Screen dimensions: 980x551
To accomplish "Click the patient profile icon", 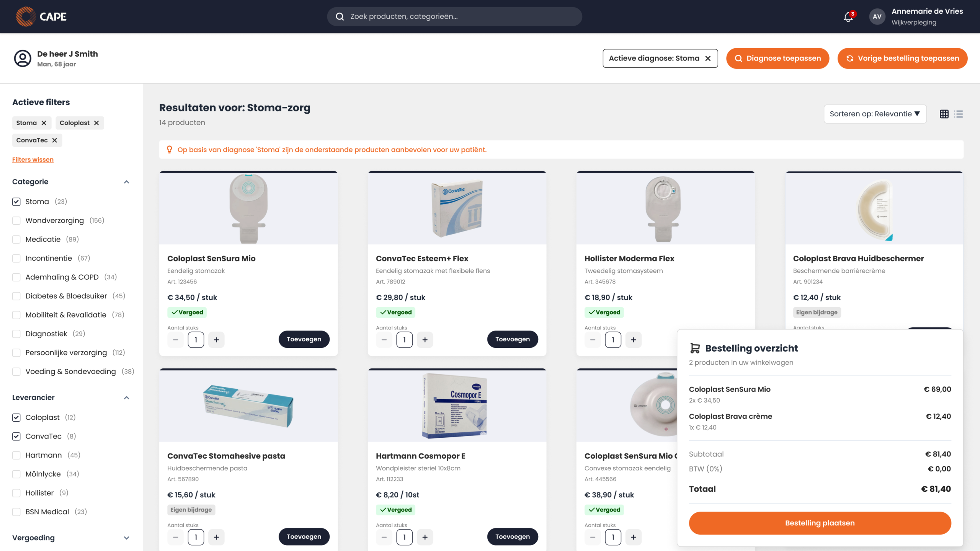I will coord(23,59).
